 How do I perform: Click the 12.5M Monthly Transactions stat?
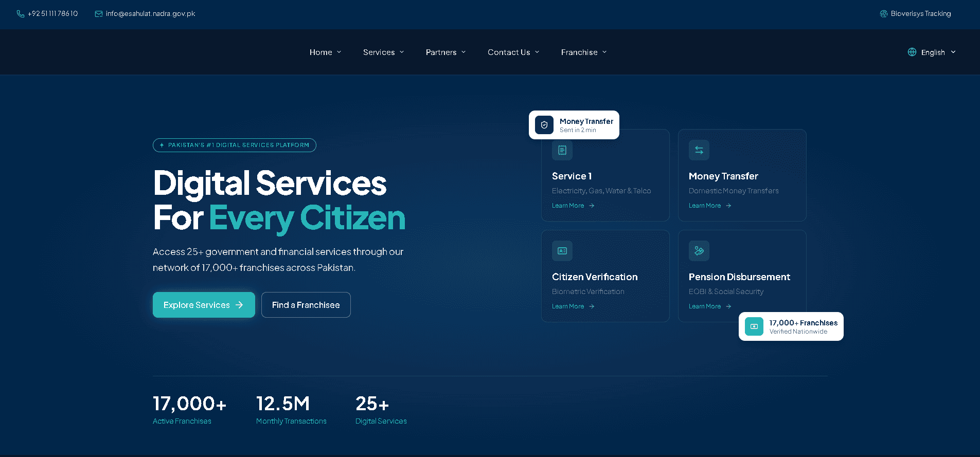(291, 410)
